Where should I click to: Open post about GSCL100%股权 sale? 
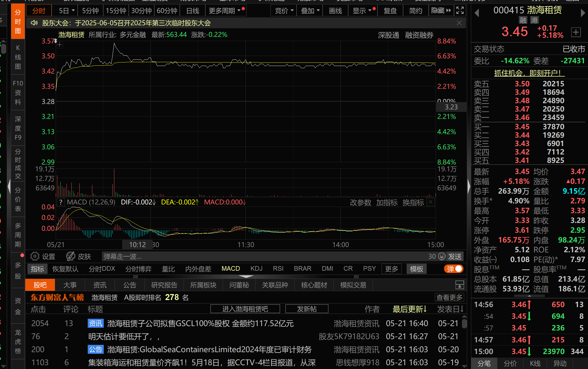click(x=200, y=323)
